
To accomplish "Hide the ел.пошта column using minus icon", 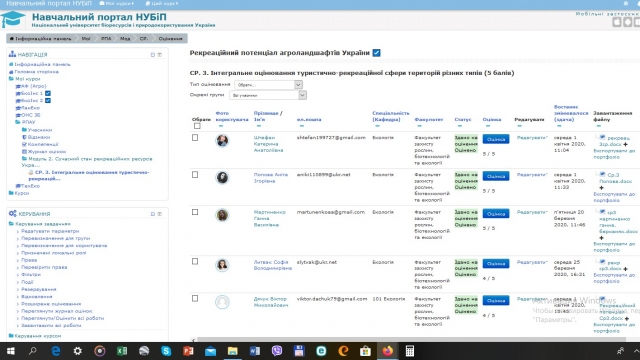I will click(x=302, y=126).
